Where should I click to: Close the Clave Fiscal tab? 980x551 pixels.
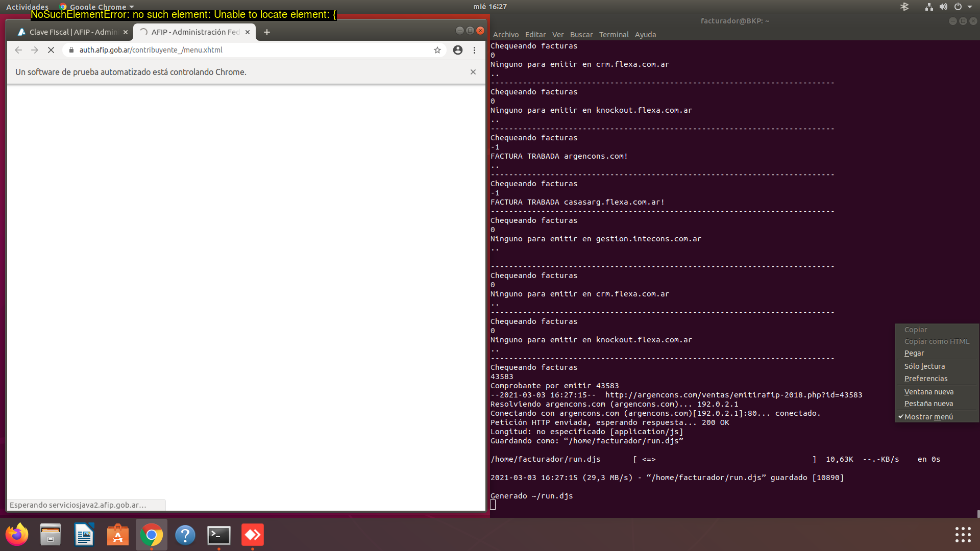(x=126, y=32)
